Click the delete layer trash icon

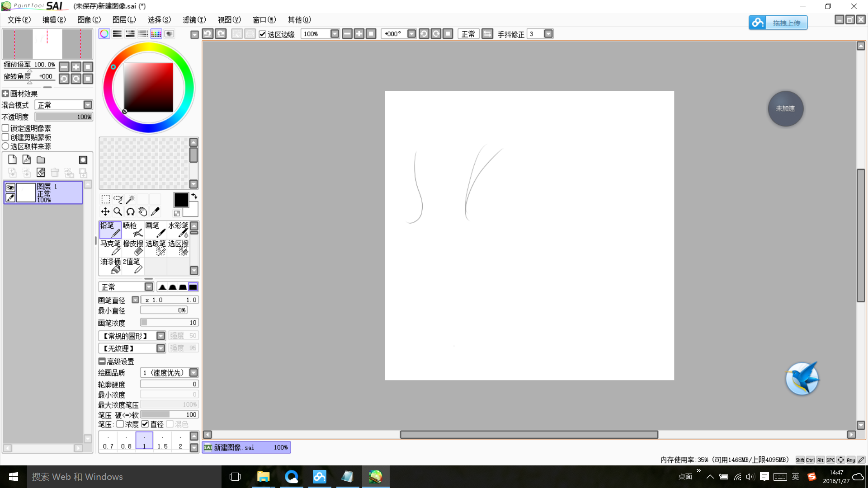click(55, 172)
